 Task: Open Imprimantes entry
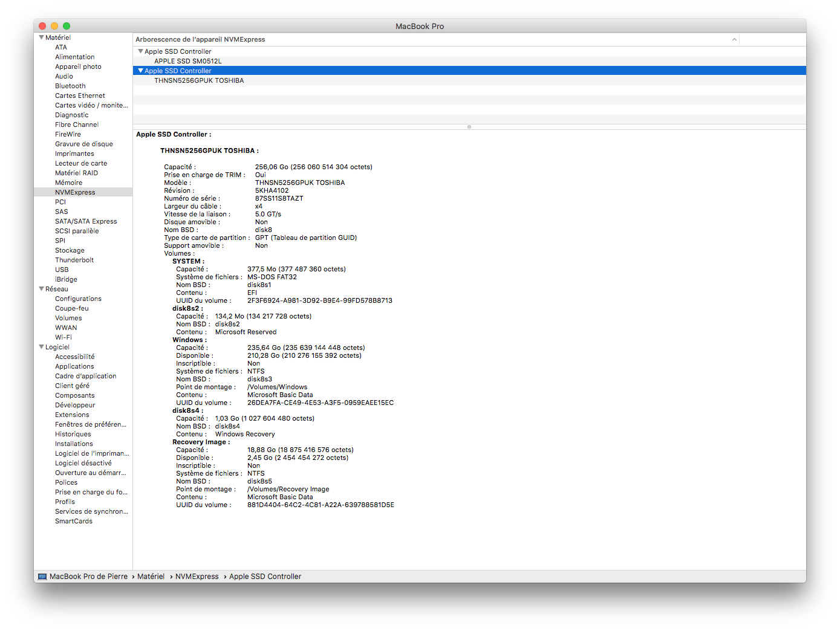coord(74,154)
